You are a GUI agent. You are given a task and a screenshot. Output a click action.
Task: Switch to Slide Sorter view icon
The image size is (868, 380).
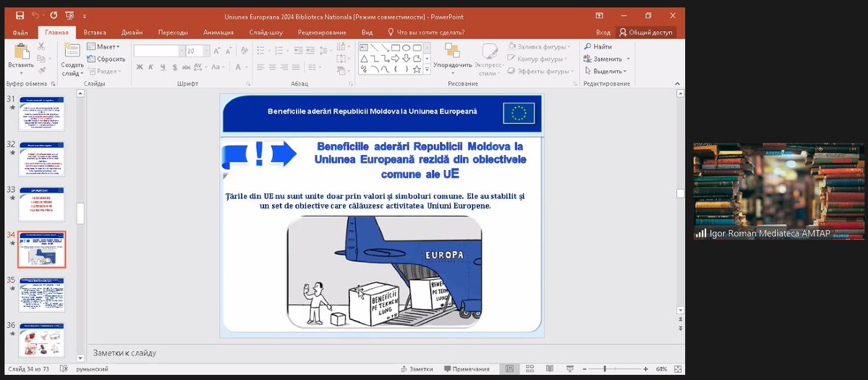pyautogui.click(x=529, y=369)
